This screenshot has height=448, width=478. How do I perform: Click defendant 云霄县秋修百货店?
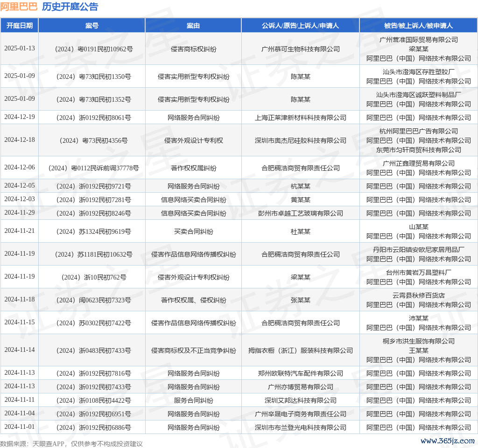[x=419, y=295]
